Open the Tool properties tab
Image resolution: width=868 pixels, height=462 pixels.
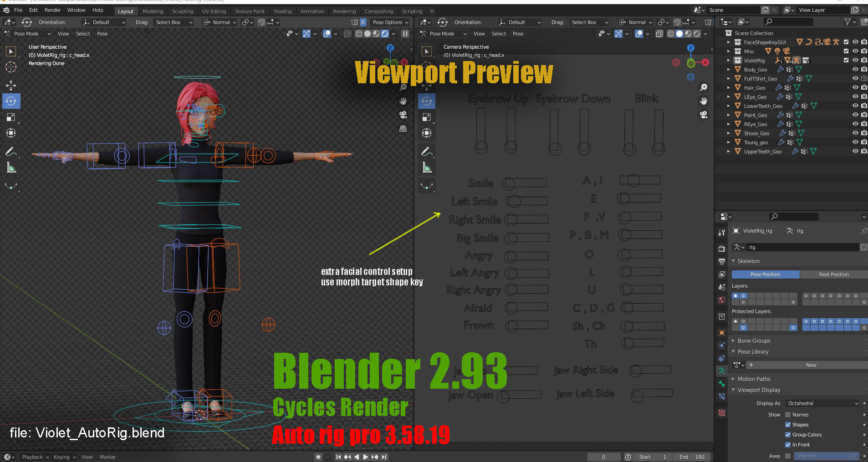point(722,232)
